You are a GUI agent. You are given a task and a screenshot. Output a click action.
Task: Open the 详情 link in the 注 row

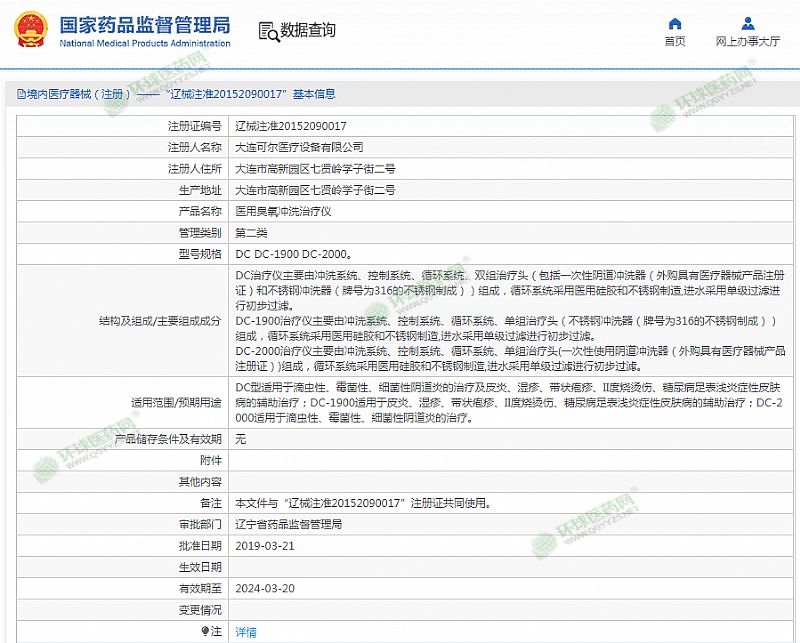tap(245, 632)
